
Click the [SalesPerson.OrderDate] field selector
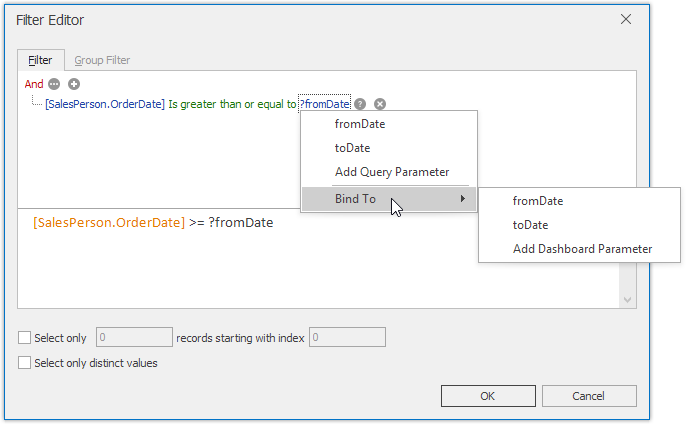pyautogui.click(x=105, y=104)
